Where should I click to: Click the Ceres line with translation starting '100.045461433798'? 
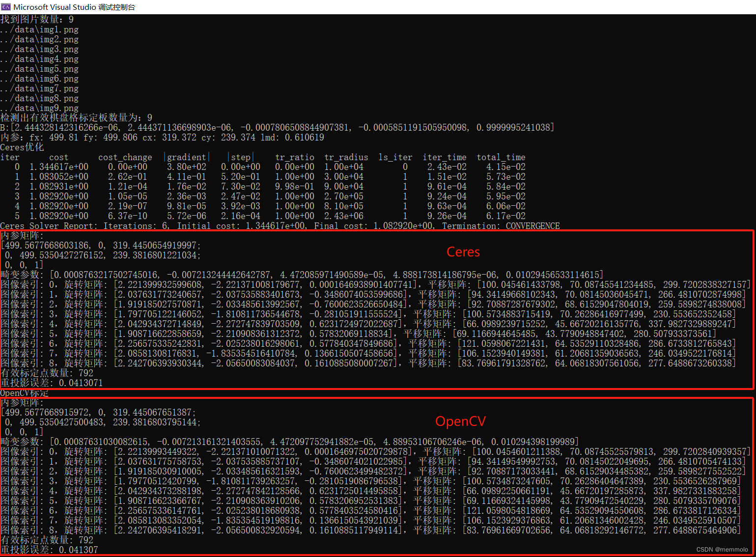pos(376,284)
